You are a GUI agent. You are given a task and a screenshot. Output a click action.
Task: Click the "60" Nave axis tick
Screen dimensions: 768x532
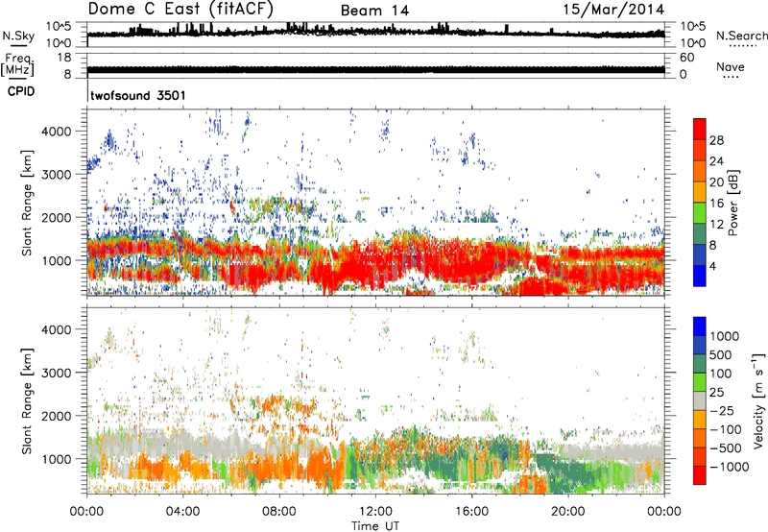[686, 58]
